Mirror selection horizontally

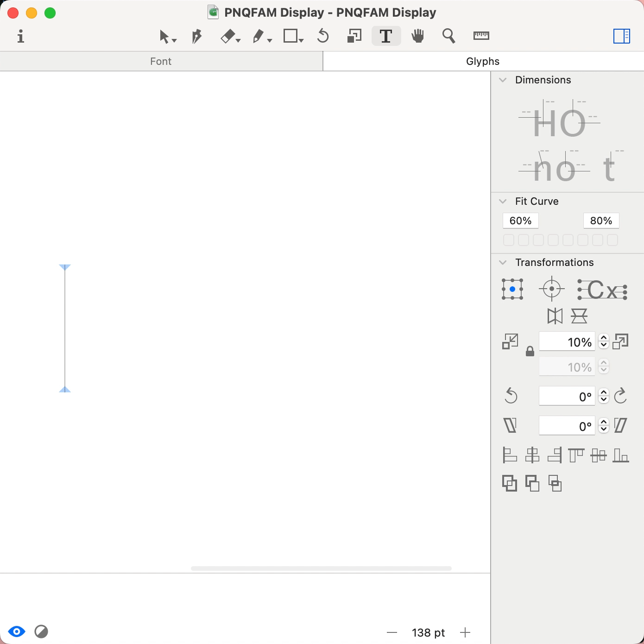coord(555,316)
